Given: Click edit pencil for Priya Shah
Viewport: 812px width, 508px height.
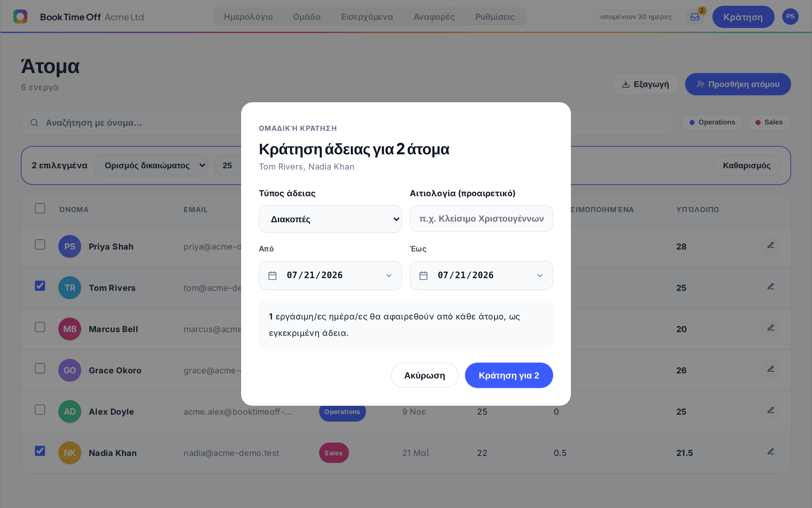Looking at the screenshot, I should [771, 245].
